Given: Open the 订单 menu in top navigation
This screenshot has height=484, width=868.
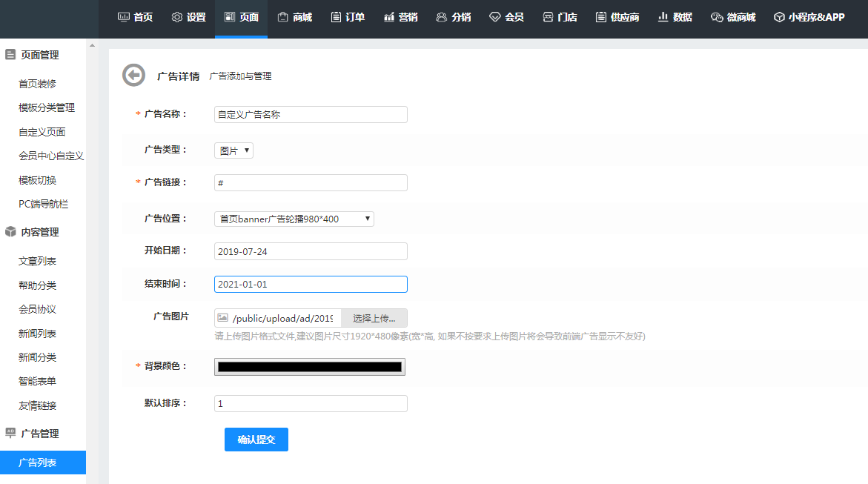Looking at the screenshot, I should click(348, 17).
